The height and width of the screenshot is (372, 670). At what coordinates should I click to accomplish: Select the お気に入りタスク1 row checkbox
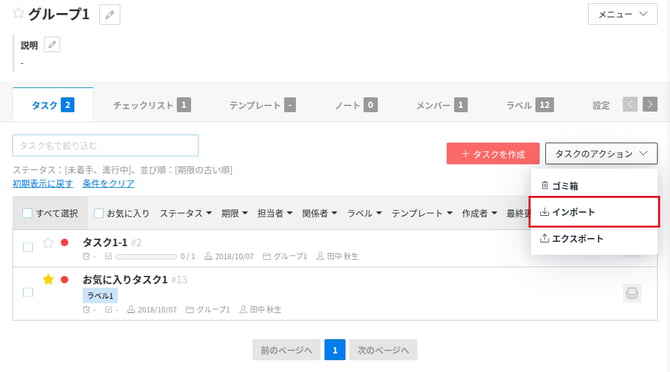[28, 293]
